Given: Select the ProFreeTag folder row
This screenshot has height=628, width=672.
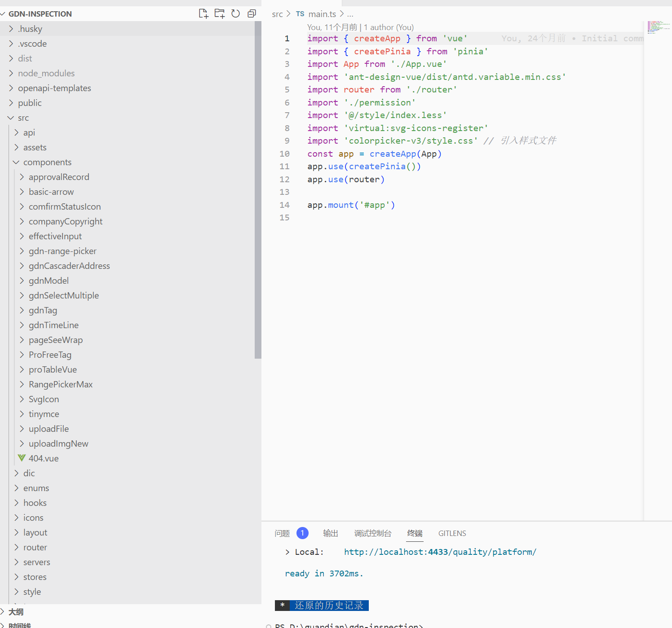Looking at the screenshot, I should 127,355.
